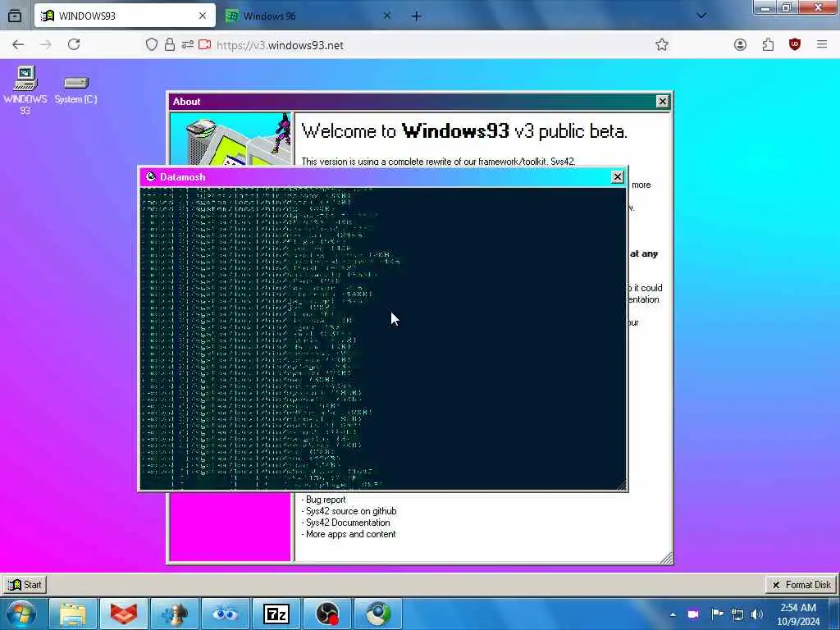Go back in browser history

pos(18,44)
